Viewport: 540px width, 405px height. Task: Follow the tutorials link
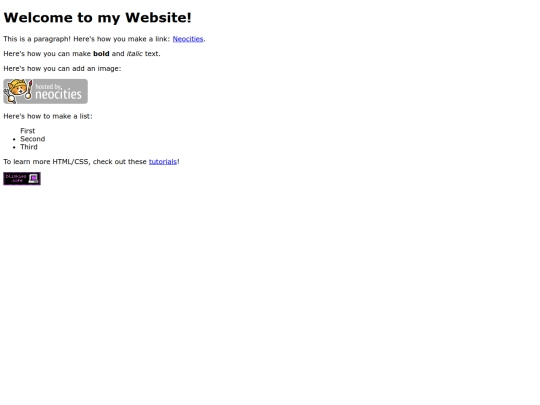[163, 162]
